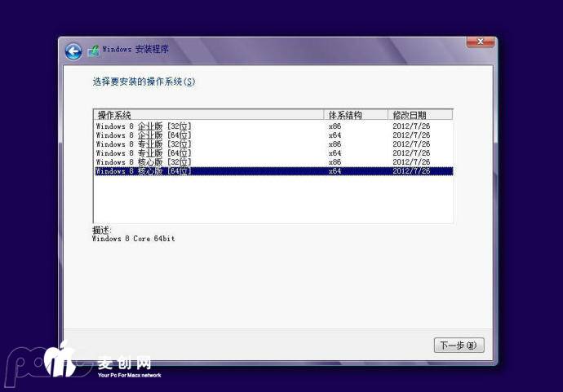Select Windows 8 核心版 [32位] row

[273, 162]
